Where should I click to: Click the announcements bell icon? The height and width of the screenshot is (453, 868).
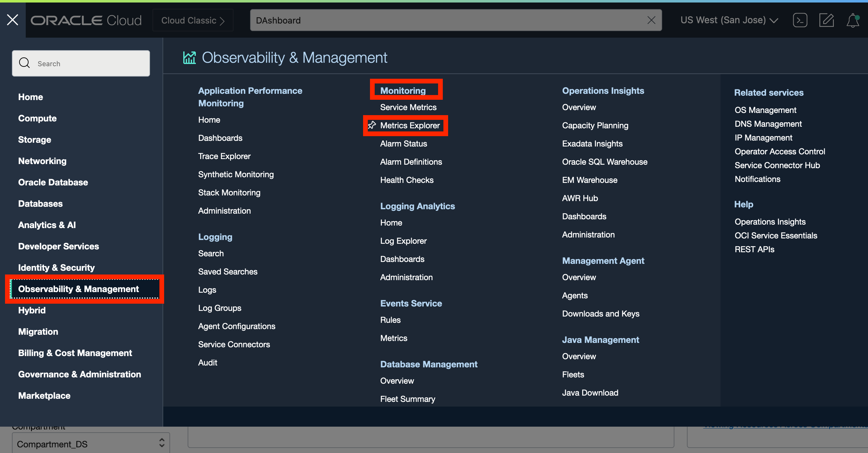[x=853, y=20]
